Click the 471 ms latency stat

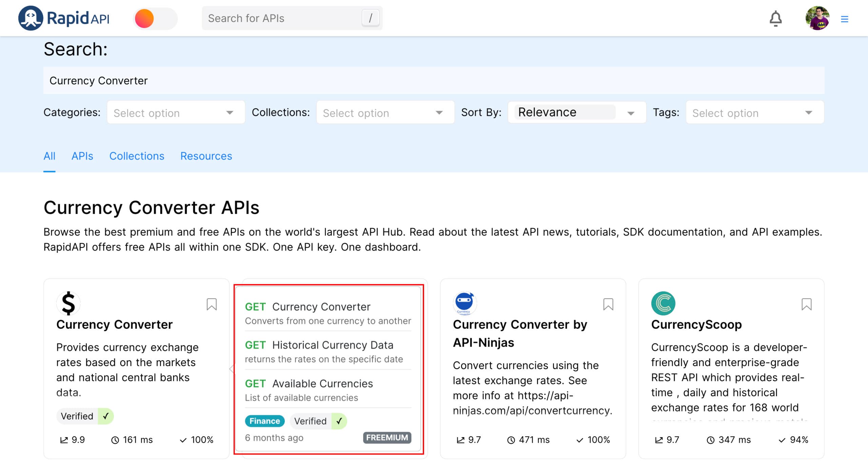(528, 440)
